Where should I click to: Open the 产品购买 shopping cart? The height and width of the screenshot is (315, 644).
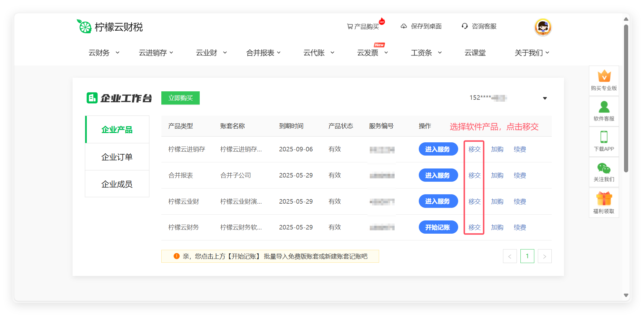pos(363,26)
